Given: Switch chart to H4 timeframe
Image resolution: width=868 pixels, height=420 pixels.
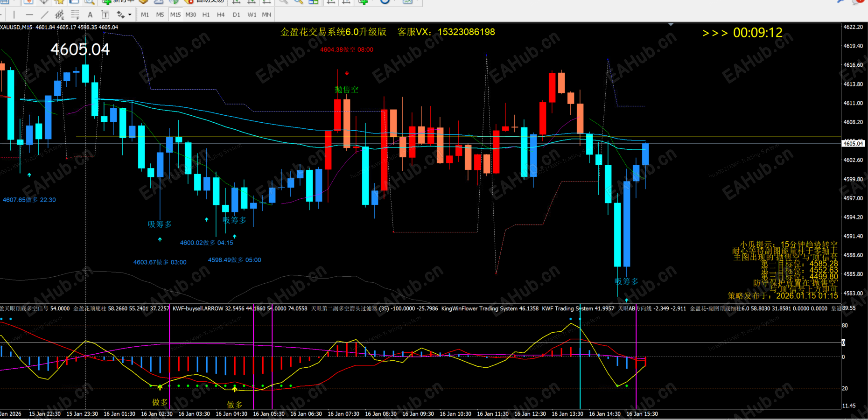Looking at the screenshot, I should (221, 14).
